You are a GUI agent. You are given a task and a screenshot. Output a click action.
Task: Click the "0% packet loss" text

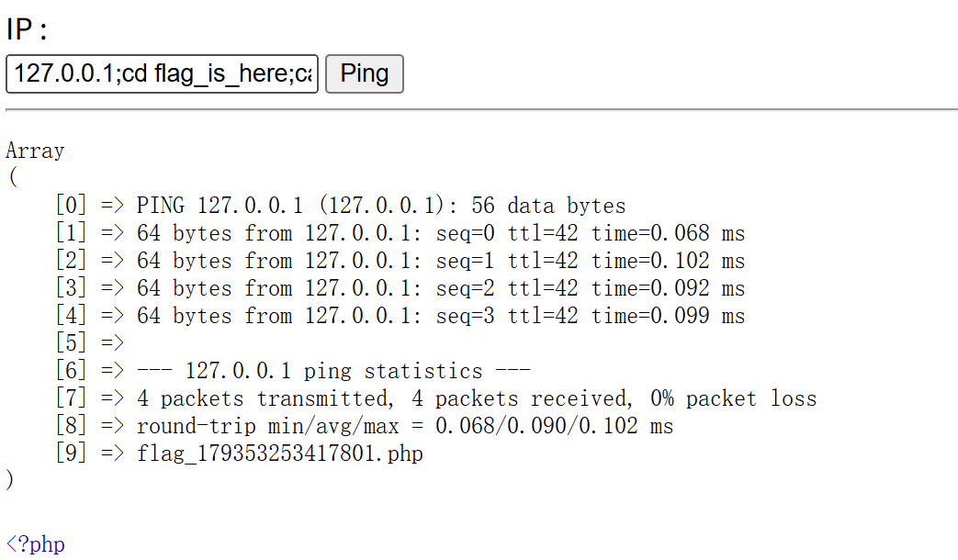pyautogui.click(x=733, y=398)
